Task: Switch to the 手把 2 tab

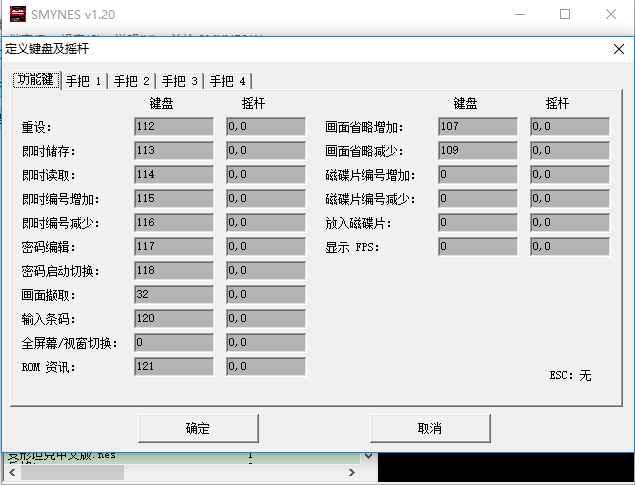Action: (x=132, y=81)
